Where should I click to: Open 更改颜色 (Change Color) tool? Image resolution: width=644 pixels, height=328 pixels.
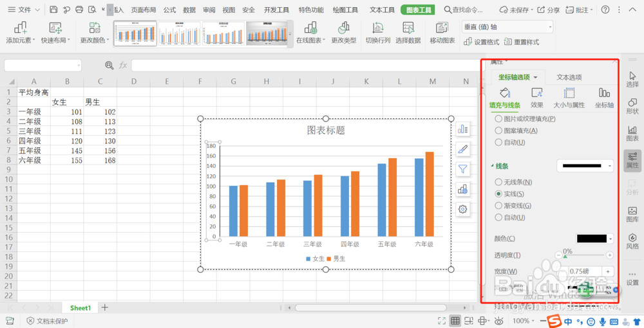pos(95,33)
